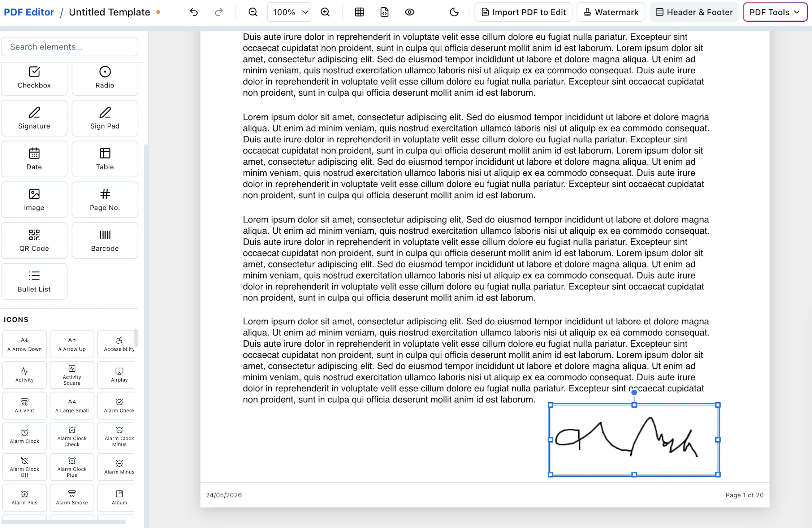812x528 pixels.
Task: Click the Page 1 of 20 footer text
Action: tap(744, 495)
